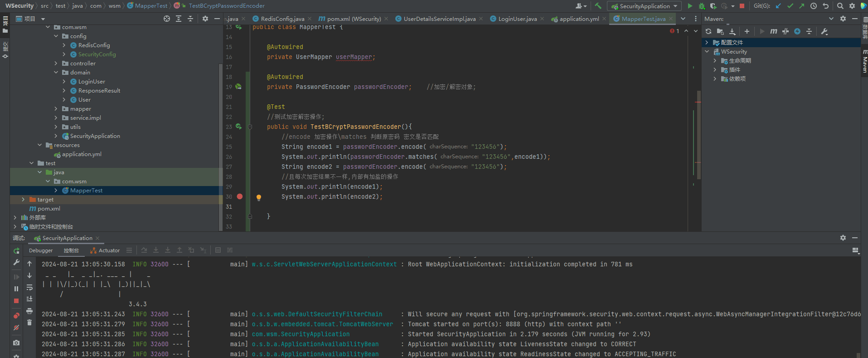
Task: Toggle the breakpoint on line 30
Action: (240, 196)
